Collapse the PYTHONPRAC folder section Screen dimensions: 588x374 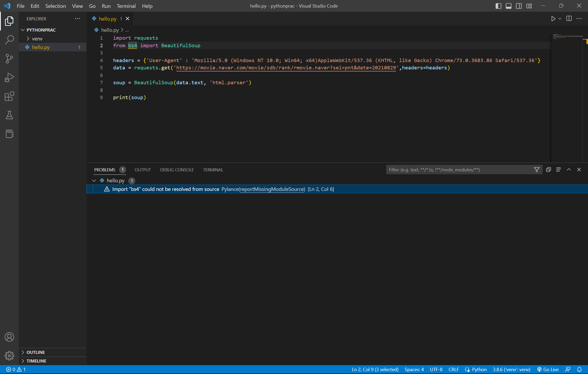(x=23, y=30)
